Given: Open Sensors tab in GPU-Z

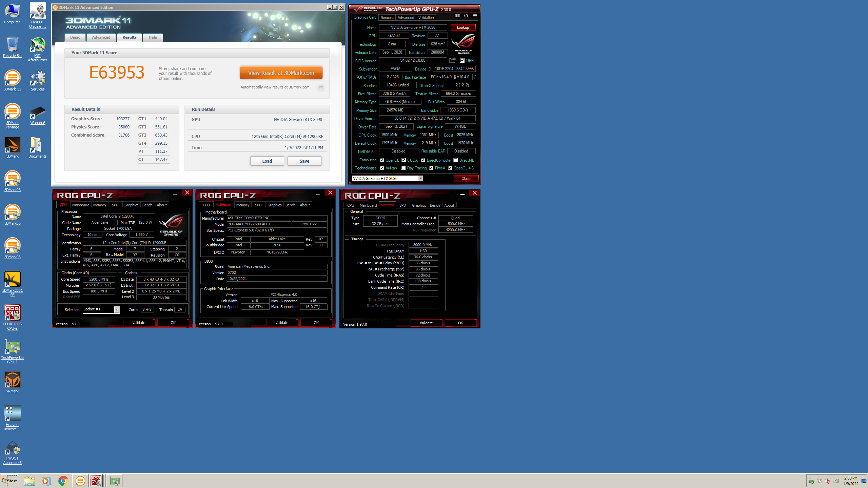Looking at the screenshot, I should coord(387,18).
